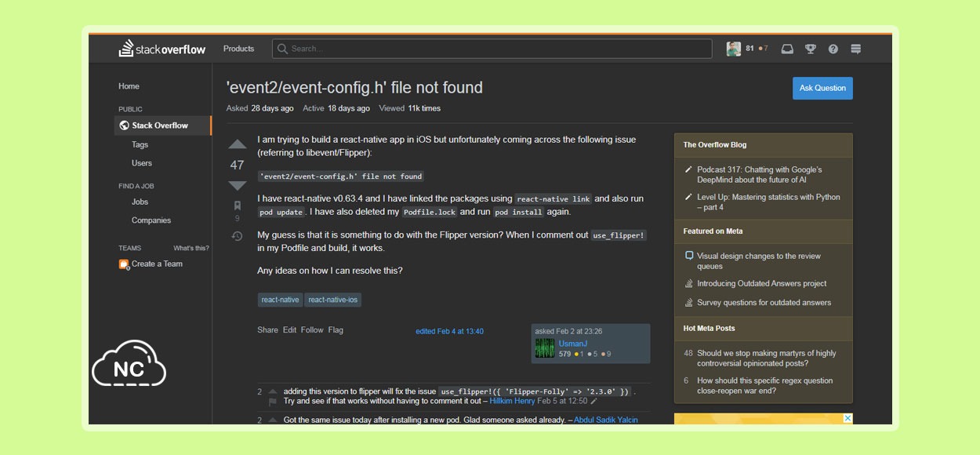Click the question title heading
The image size is (980, 455).
pyautogui.click(x=354, y=88)
